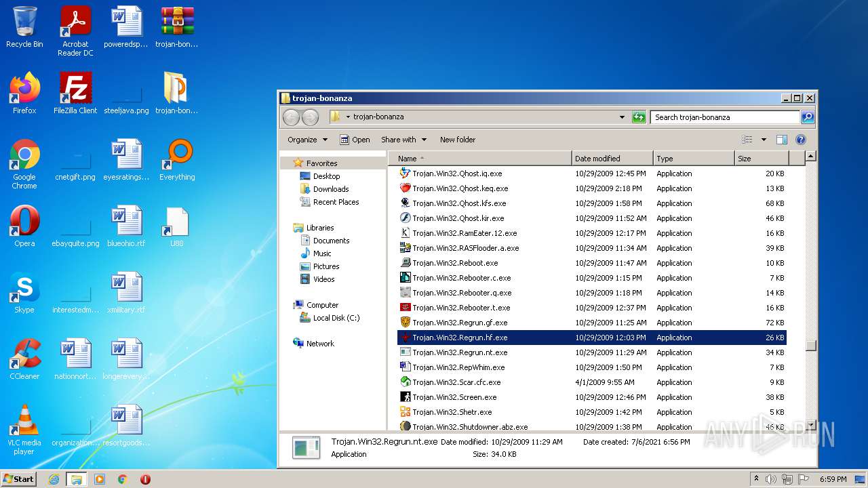This screenshot has width=868, height=488.
Task: Expand address path arrow before trojan-bonanza
Action: pyautogui.click(x=348, y=117)
